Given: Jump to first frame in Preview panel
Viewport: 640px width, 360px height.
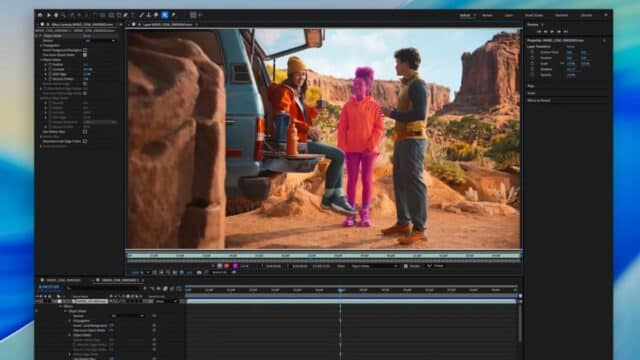Looking at the screenshot, I should 539,31.
